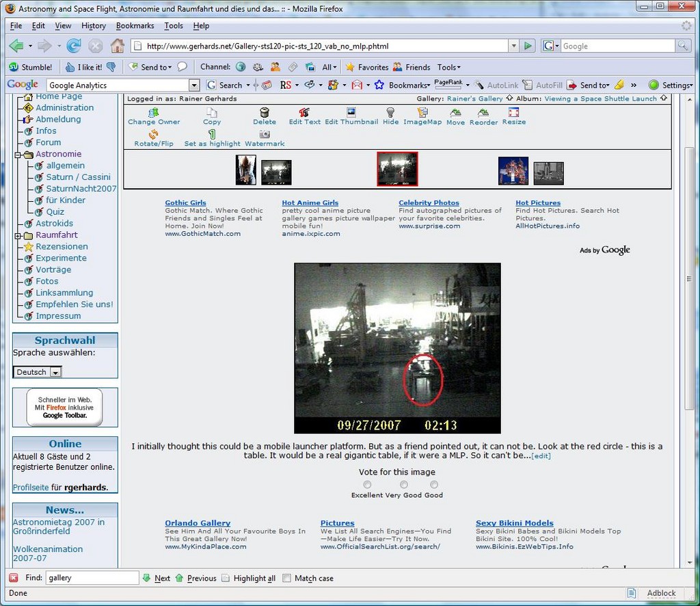The height and width of the screenshot is (606, 700).
Task: Click the vertical scrollbar of the page
Action: 689,278
